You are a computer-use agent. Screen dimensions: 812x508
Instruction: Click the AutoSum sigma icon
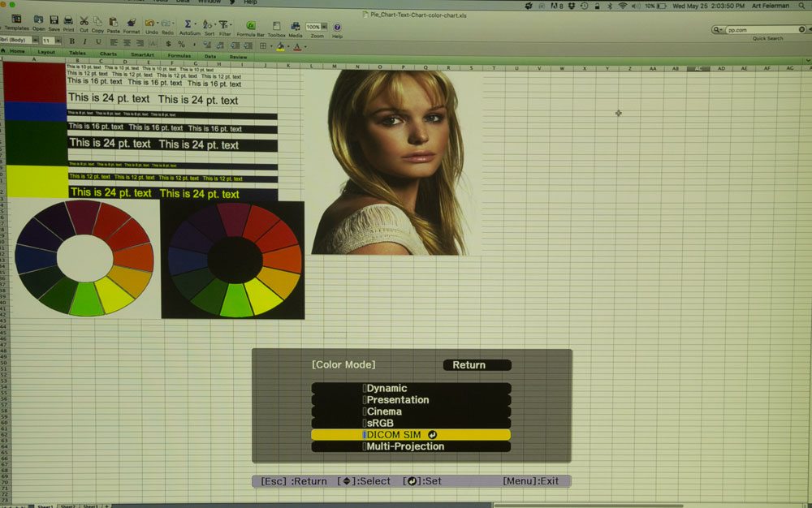[x=188, y=24]
